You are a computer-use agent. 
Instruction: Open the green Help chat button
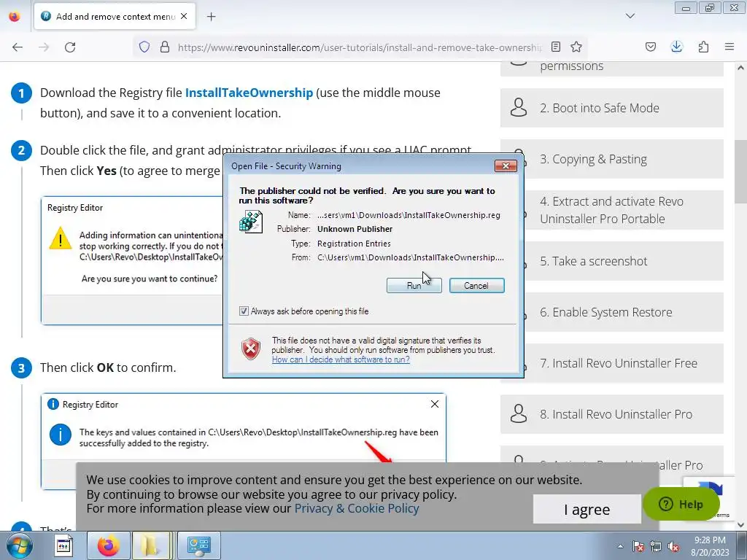click(x=681, y=504)
